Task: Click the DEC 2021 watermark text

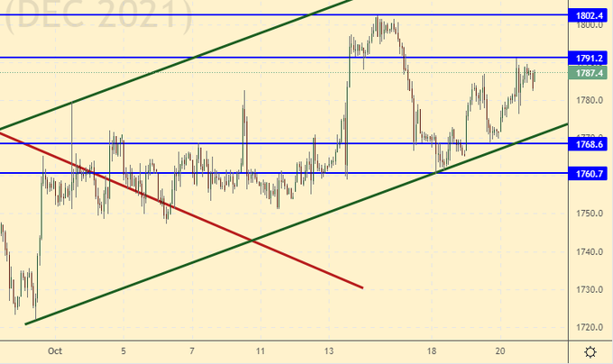Action: pos(96,15)
